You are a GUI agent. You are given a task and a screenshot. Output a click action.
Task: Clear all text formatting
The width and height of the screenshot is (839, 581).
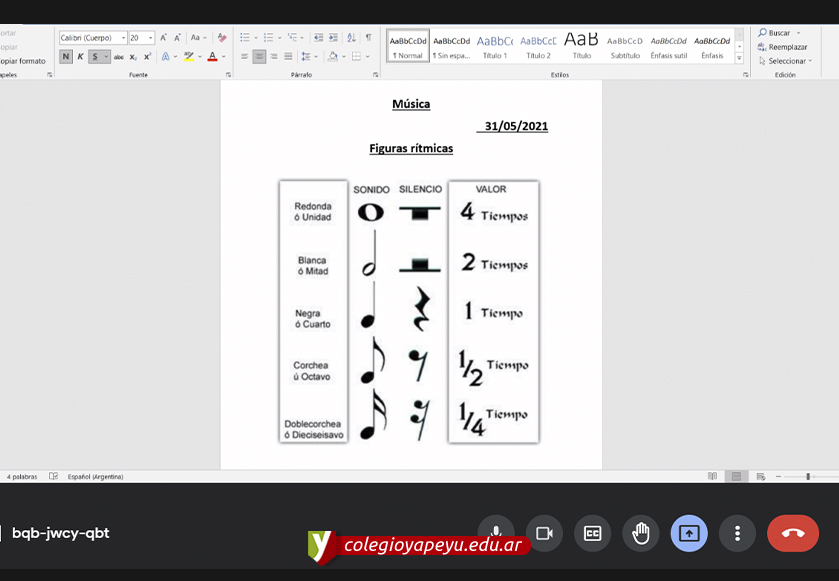[x=222, y=38]
